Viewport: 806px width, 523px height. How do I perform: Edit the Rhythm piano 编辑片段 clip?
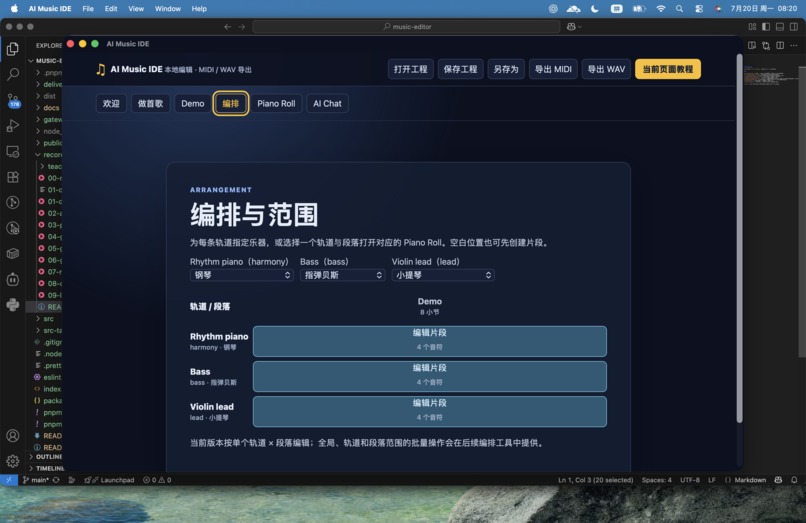[430, 341]
